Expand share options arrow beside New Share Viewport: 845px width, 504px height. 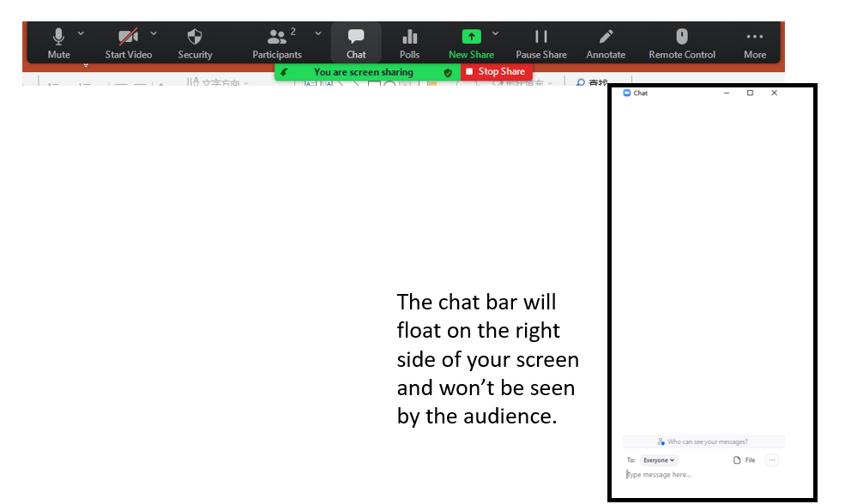coord(495,33)
